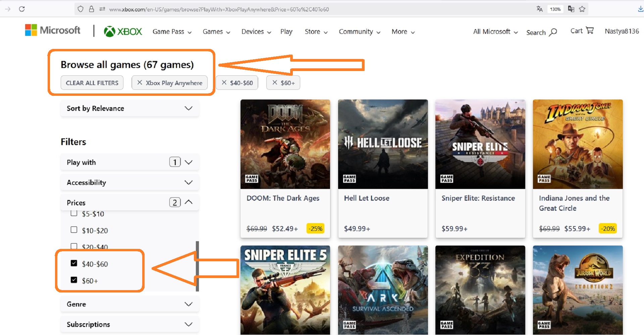Click the translate page icon
Image resolution: width=644 pixels, height=335 pixels.
click(x=539, y=9)
